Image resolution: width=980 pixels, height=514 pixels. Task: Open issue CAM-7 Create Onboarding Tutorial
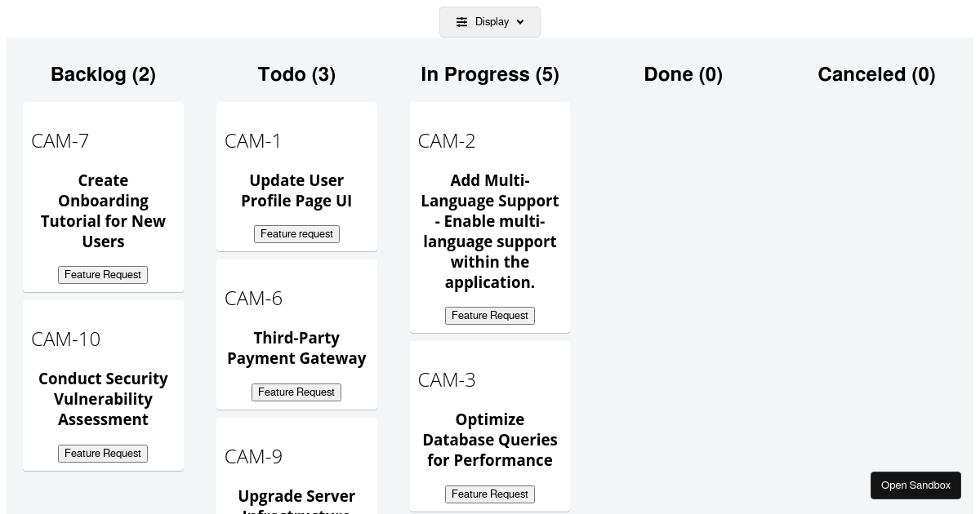coord(103,196)
